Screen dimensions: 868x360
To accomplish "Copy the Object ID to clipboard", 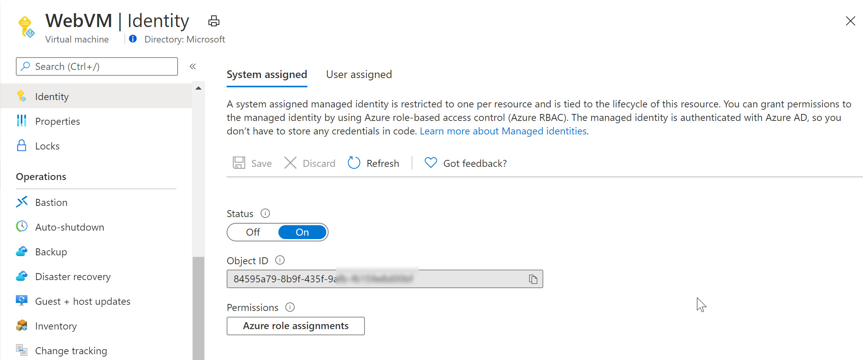I will click(533, 279).
